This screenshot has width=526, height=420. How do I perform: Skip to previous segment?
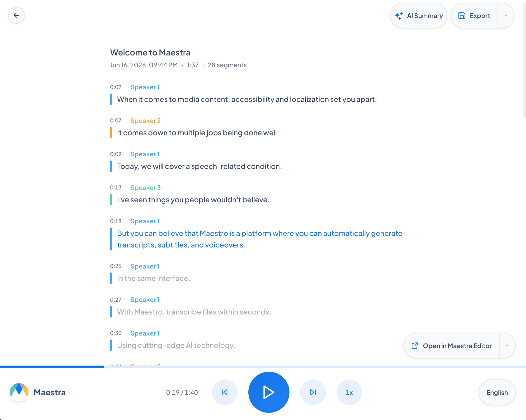[225, 392]
